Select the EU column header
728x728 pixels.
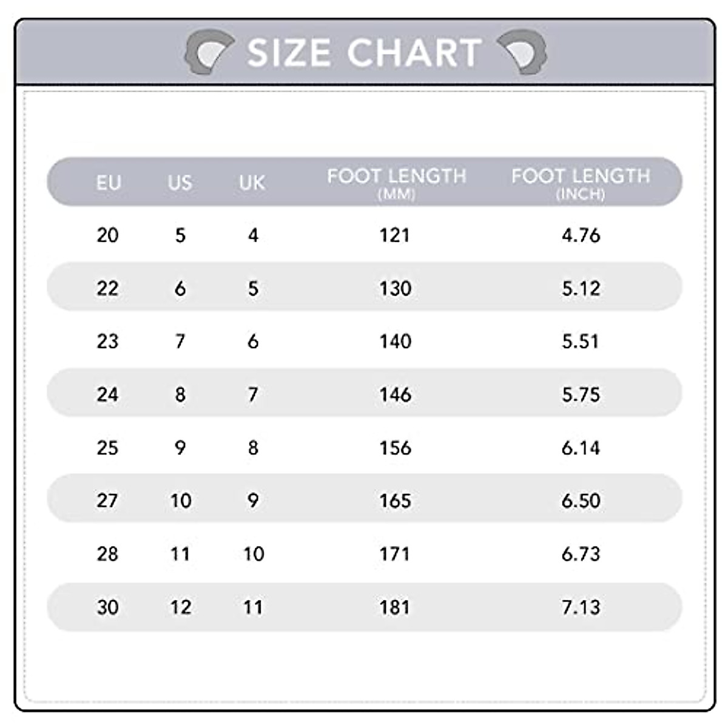[x=109, y=182]
